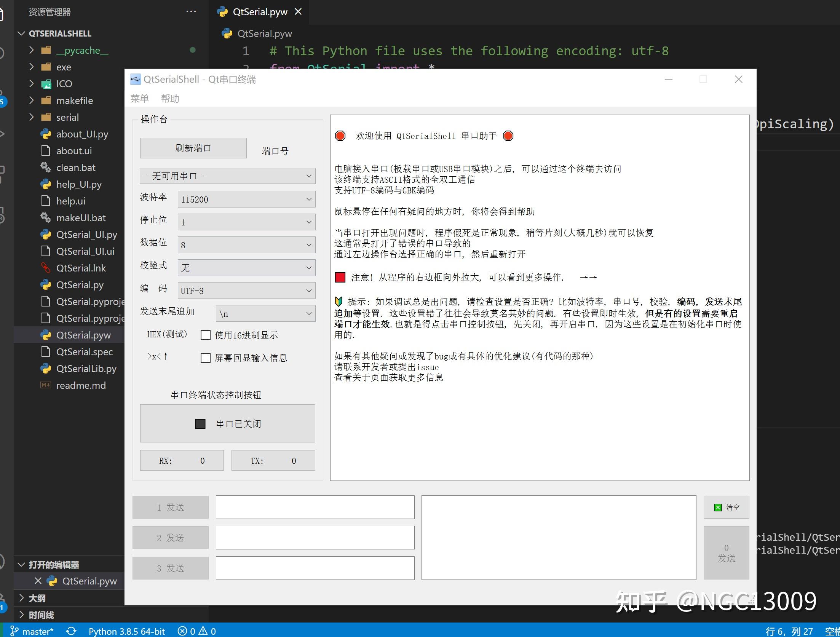This screenshot has height=637, width=840.
Task: Click the first send message input field
Action: [315, 507]
